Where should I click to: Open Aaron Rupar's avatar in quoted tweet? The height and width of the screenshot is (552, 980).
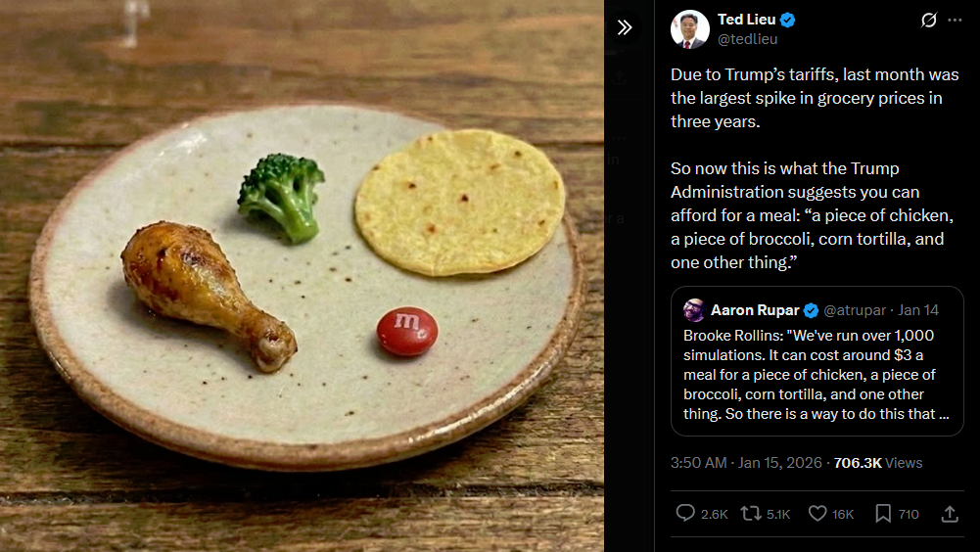[x=694, y=310]
